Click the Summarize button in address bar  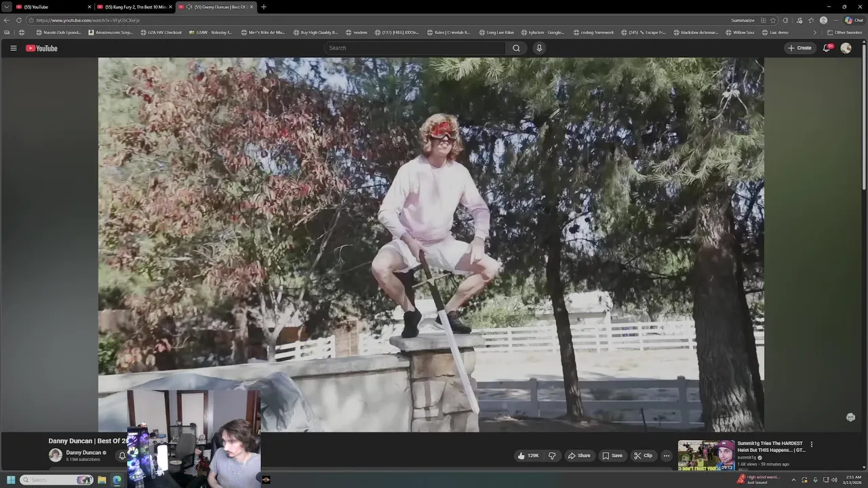point(743,20)
